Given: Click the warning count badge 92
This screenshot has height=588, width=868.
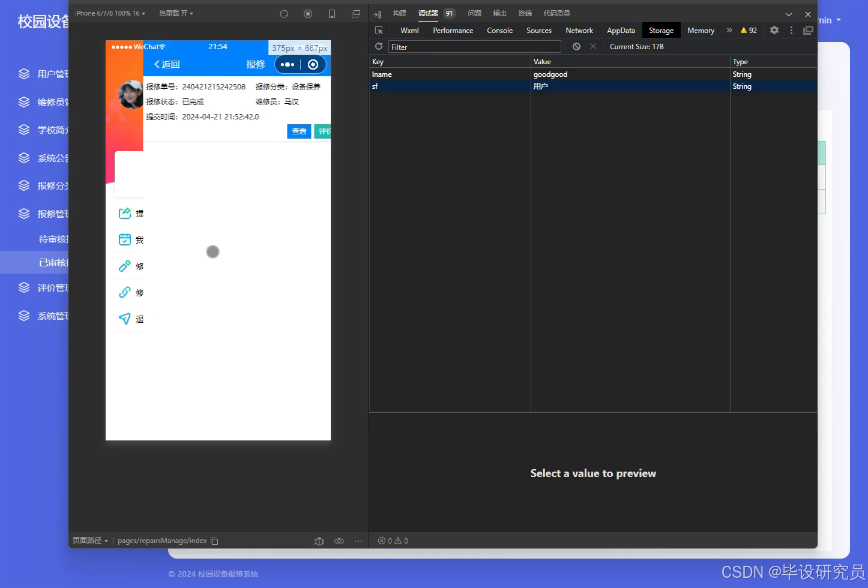Looking at the screenshot, I should click(749, 30).
